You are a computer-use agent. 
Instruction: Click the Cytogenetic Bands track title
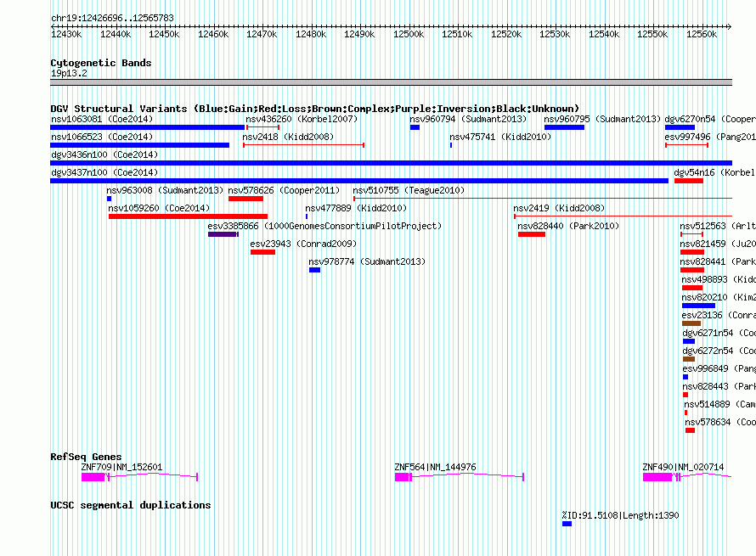click(x=101, y=63)
